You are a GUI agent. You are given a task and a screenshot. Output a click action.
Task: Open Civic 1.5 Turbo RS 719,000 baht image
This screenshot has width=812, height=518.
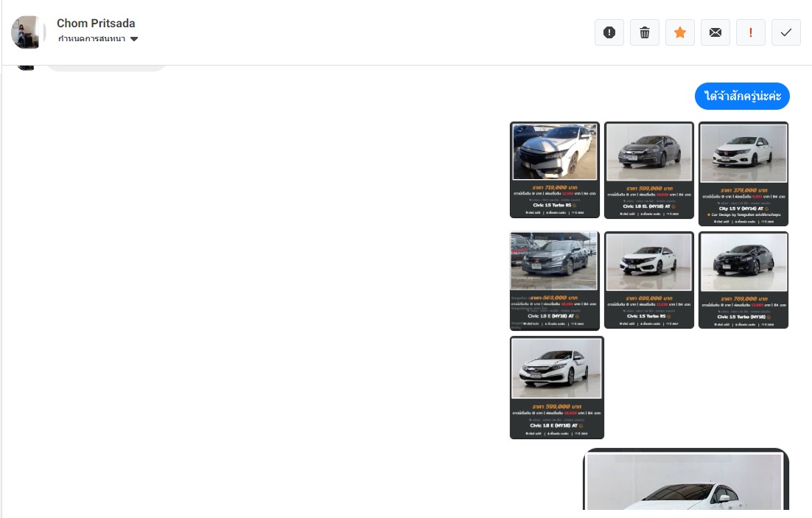(555, 170)
